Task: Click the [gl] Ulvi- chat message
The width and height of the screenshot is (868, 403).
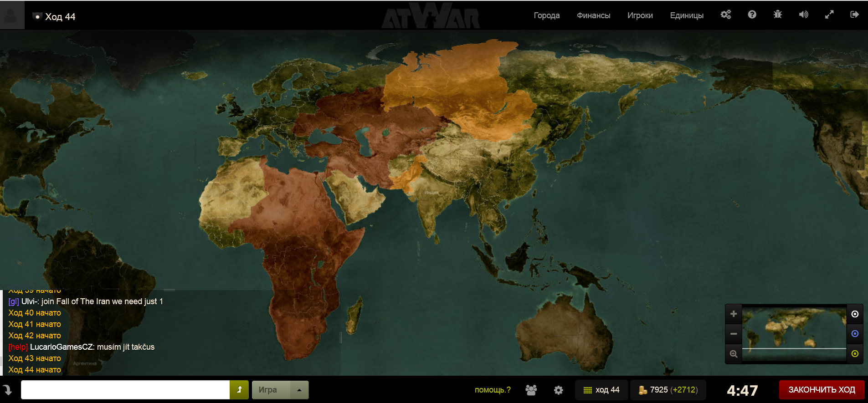Action: coord(86,301)
